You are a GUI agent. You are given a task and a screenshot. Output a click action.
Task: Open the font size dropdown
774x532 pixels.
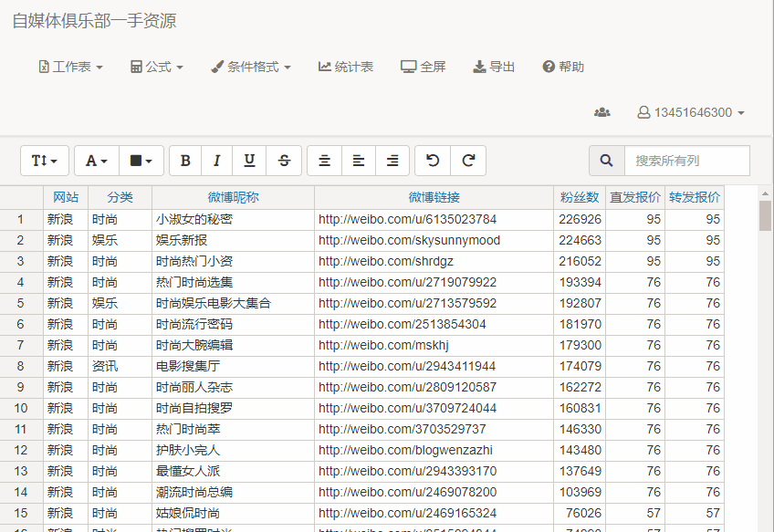(x=45, y=161)
